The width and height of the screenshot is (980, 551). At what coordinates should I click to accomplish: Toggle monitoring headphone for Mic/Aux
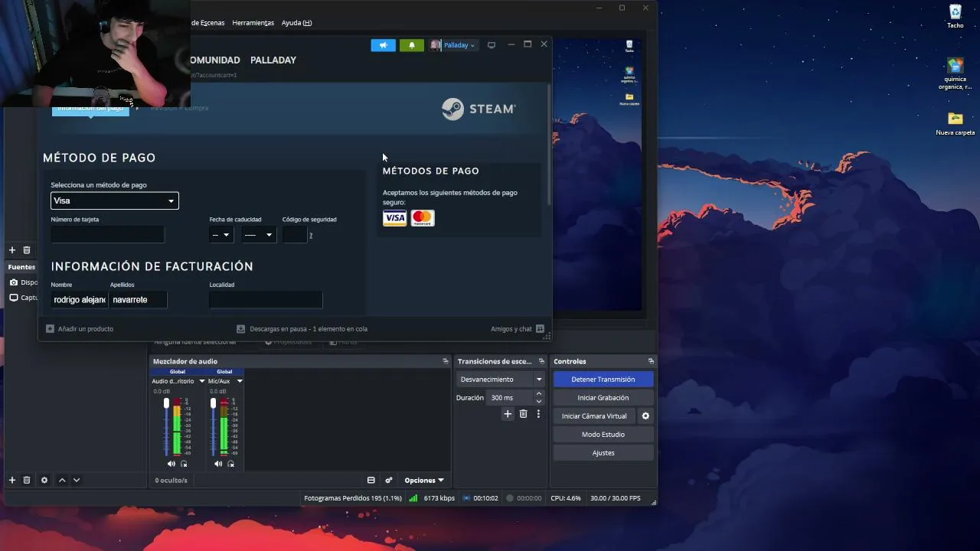click(x=231, y=464)
